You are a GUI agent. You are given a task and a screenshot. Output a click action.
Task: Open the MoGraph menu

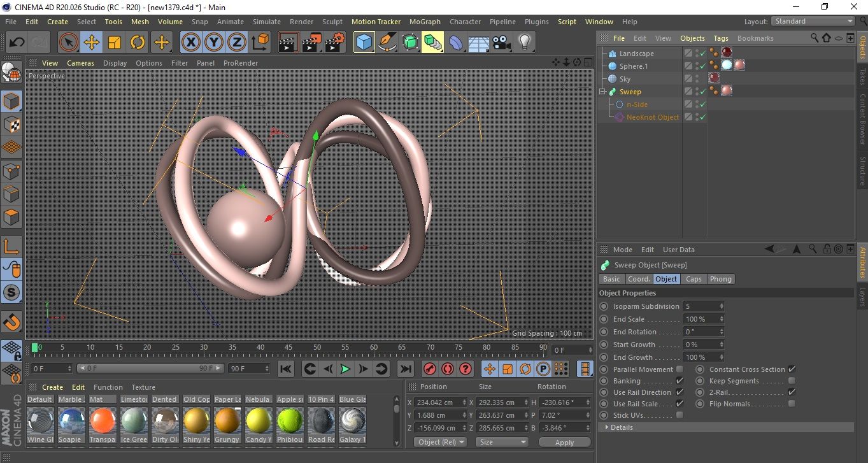425,22
